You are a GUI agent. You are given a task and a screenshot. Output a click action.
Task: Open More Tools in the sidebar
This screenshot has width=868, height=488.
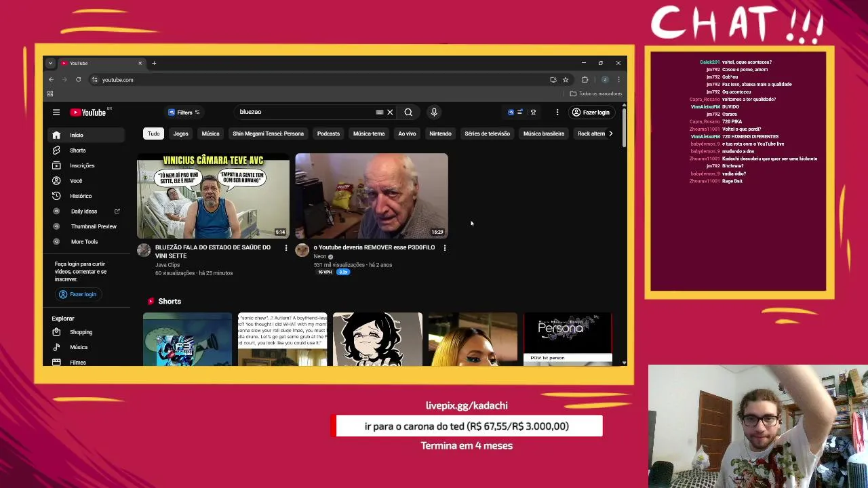click(x=86, y=242)
